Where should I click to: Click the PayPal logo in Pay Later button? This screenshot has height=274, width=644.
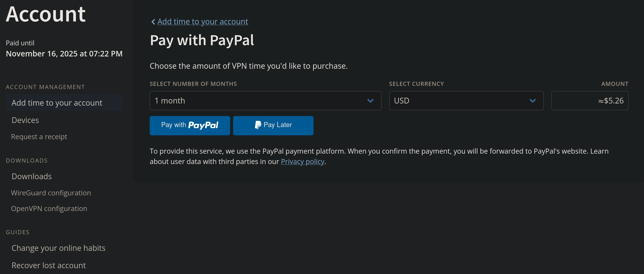coord(258,125)
